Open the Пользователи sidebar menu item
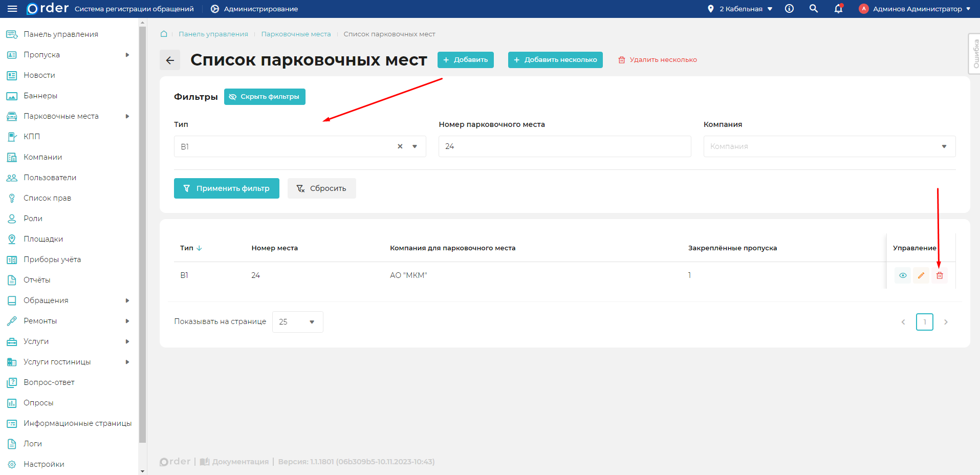 point(50,178)
